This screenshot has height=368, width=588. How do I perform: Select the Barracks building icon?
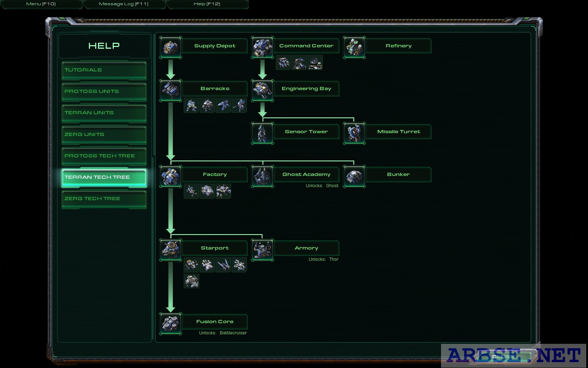pyautogui.click(x=170, y=90)
